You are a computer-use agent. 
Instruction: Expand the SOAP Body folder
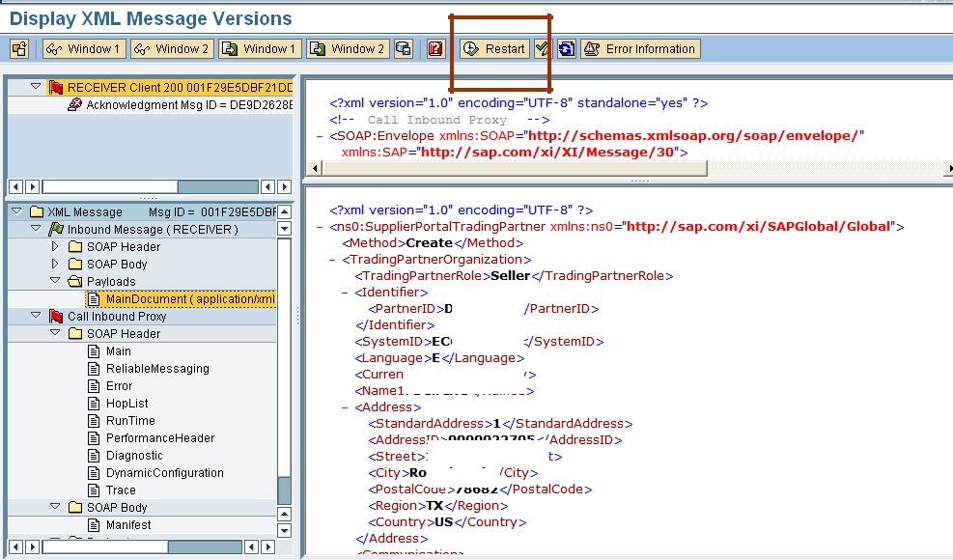pyautogui.click(x=55, y=264)
